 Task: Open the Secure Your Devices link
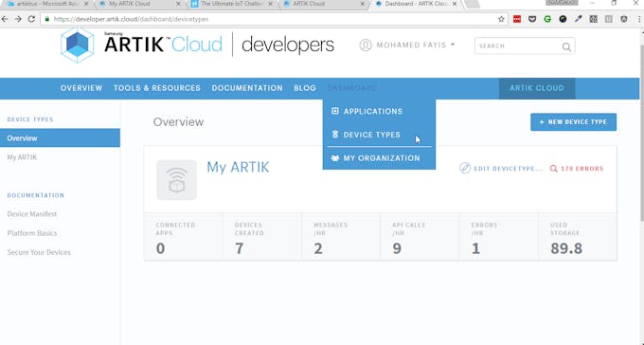[39, 252]
